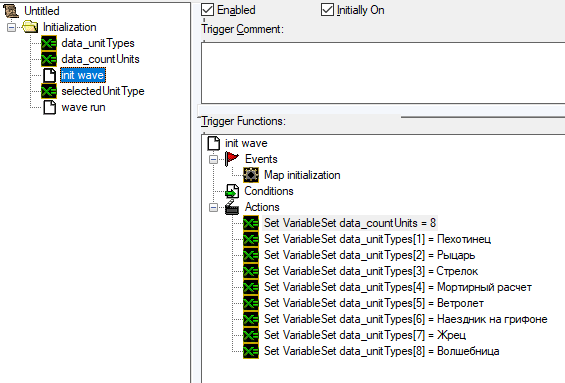Click the red Events flag icon
The width and height of the screenshot is (565, 383).
click(x=232, y=159)
